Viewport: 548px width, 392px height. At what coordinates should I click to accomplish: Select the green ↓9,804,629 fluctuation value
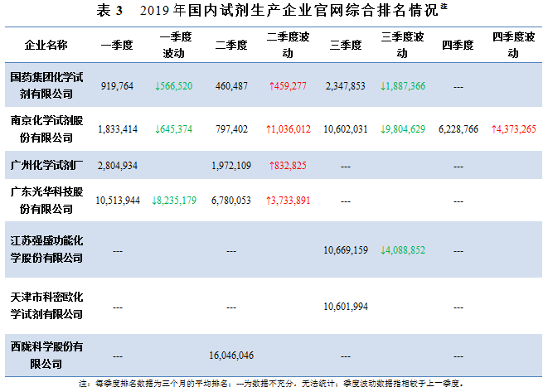pos(402,128)
